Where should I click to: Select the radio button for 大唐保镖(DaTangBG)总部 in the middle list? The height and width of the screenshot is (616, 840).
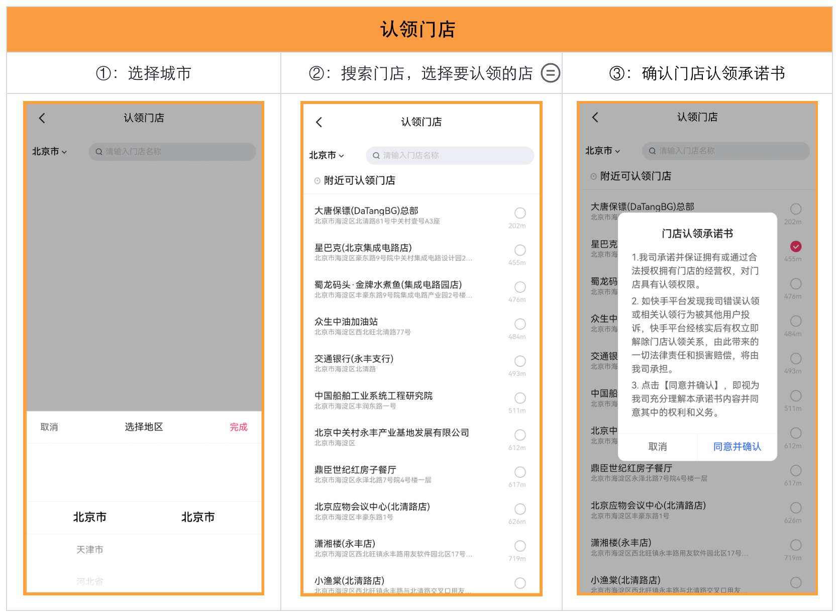(520, 213)
